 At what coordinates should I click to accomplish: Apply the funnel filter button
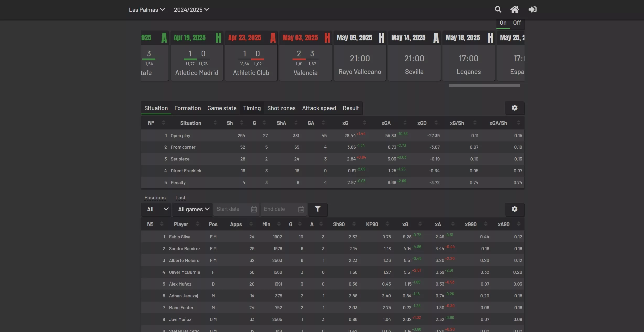[x=317, y=209]
